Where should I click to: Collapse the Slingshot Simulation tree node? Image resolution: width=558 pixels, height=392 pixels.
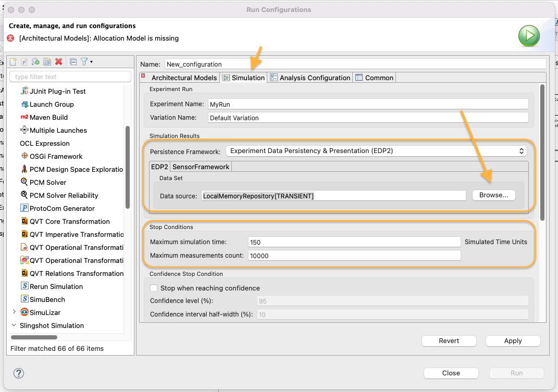pos(14,325)
